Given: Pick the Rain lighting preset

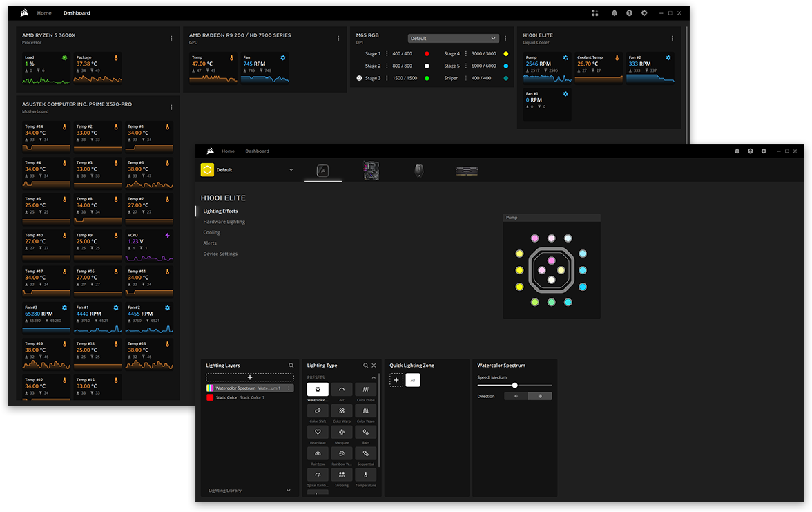Looking at the screenshot, I should (366, 432).
